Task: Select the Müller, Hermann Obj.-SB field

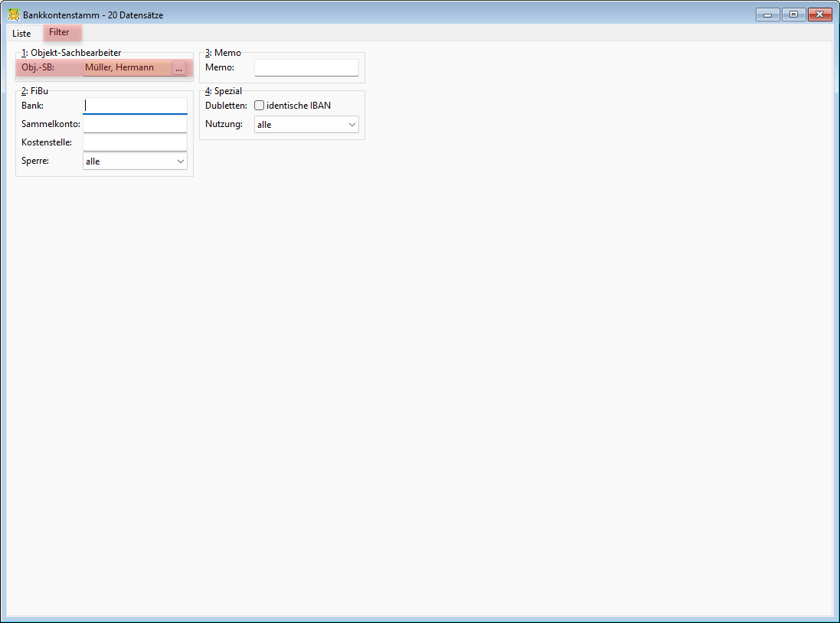Action: click(x=128, y=67)
